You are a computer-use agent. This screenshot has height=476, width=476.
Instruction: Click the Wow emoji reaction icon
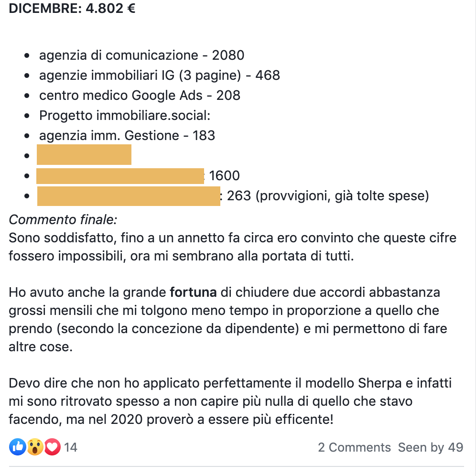35,447
